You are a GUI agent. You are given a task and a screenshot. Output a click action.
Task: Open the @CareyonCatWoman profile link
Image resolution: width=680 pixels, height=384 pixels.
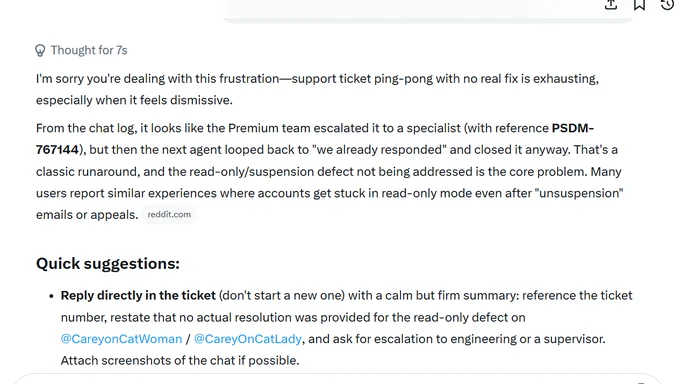121,339
